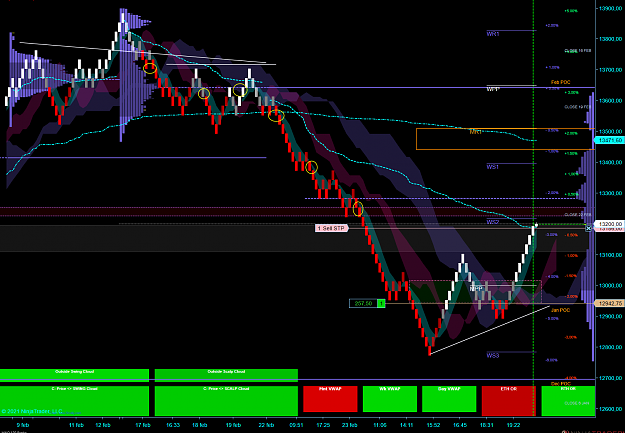Click the '17 feb' time axis label
This screenshot has height=433, width=625.
(143, 425)
